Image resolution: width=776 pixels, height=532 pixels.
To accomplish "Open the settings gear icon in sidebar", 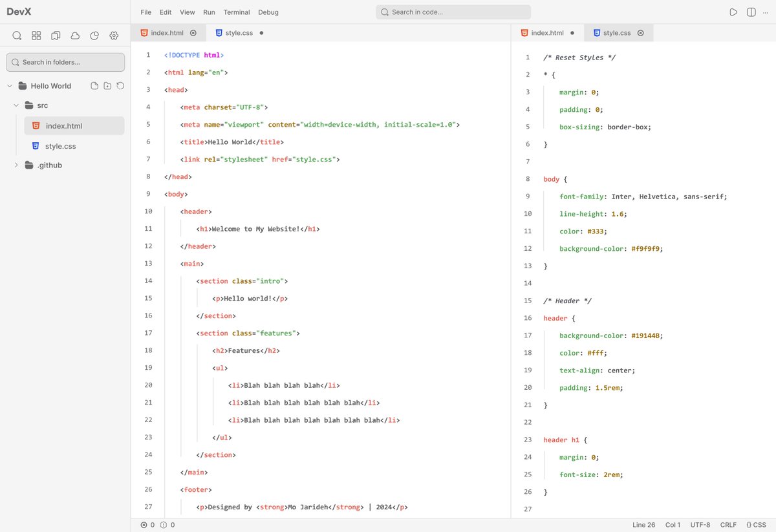I will [x=114, y=36].
